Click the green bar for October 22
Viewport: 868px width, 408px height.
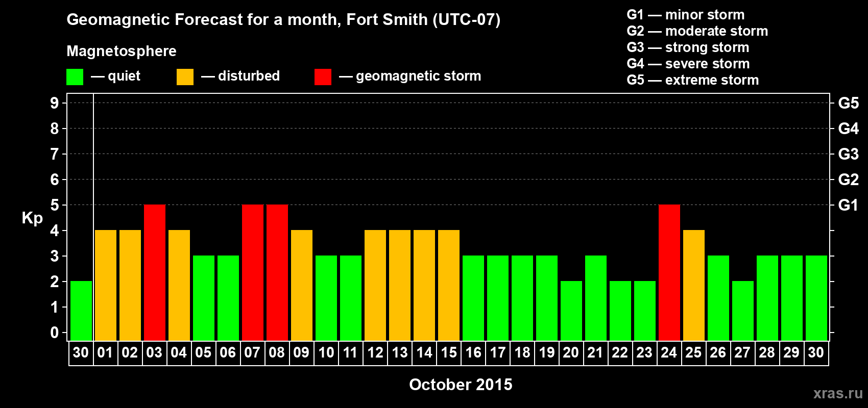point(620,311)
